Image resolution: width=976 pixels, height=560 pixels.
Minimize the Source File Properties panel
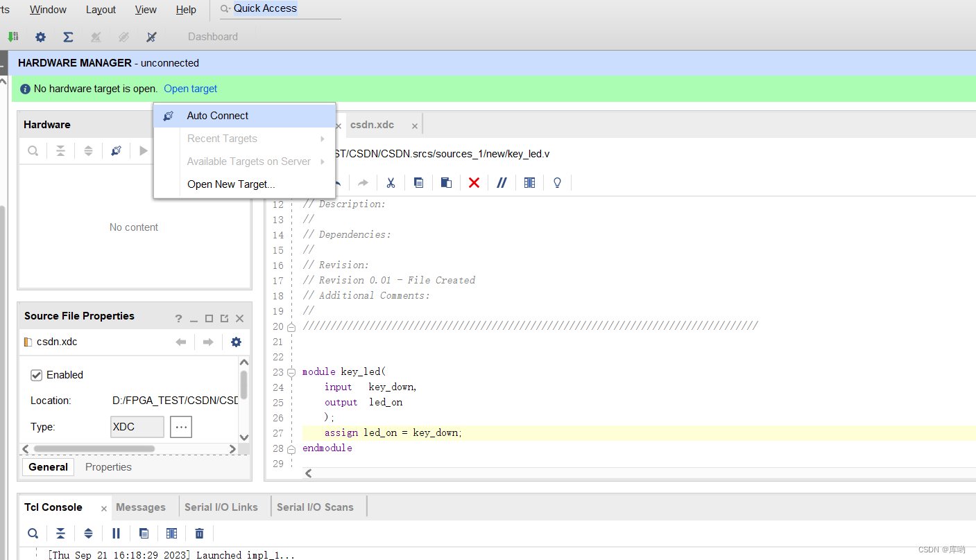(x=194, y=319)
